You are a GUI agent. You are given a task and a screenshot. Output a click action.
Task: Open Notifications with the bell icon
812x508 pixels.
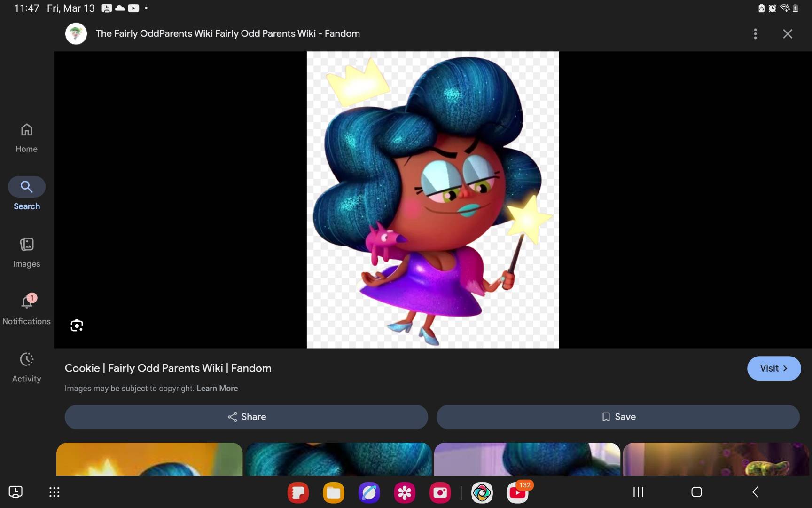(x=26, y=310)
